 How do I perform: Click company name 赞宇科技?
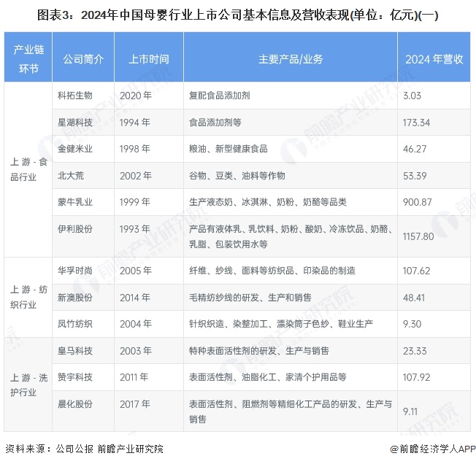pos(75,377)
